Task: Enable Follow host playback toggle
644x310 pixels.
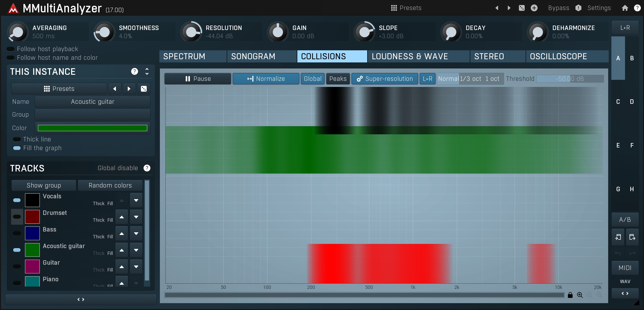Action: coord(11,49)
